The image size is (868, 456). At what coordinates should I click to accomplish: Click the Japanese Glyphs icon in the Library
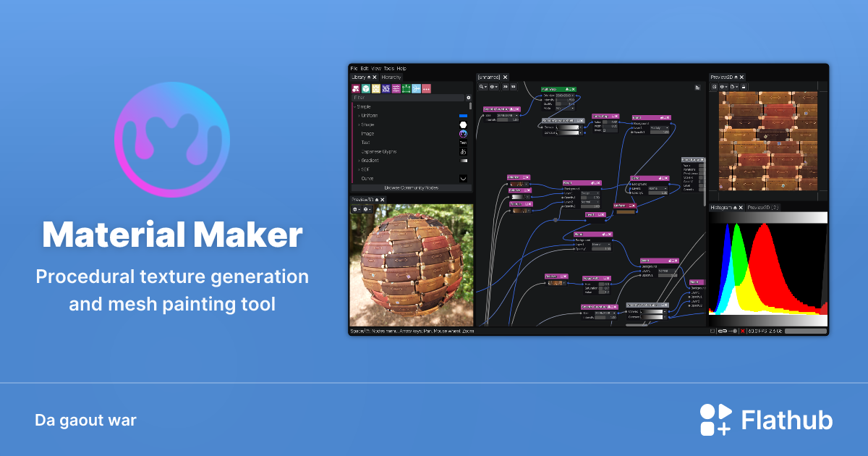click(463, 151)
